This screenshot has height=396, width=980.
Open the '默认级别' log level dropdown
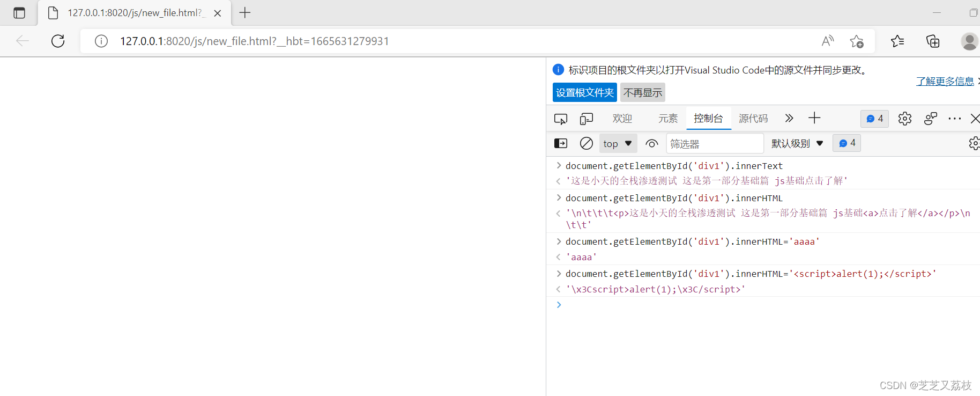797,143
